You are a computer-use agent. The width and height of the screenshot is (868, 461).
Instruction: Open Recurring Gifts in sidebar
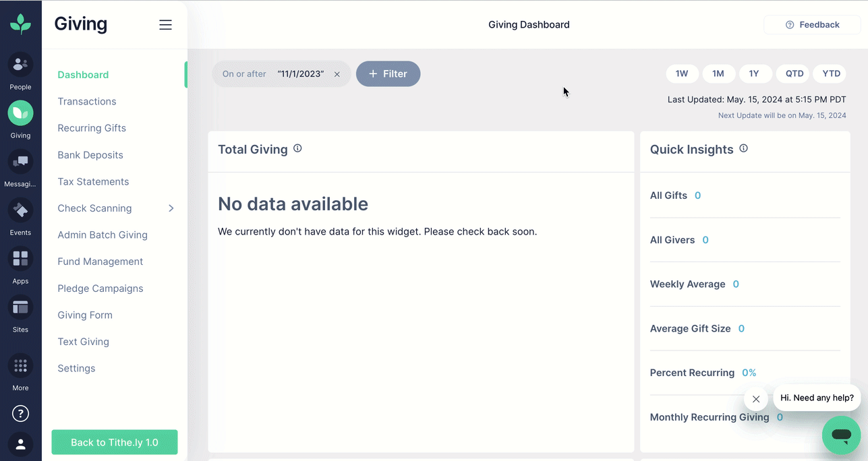click(92, 128)
